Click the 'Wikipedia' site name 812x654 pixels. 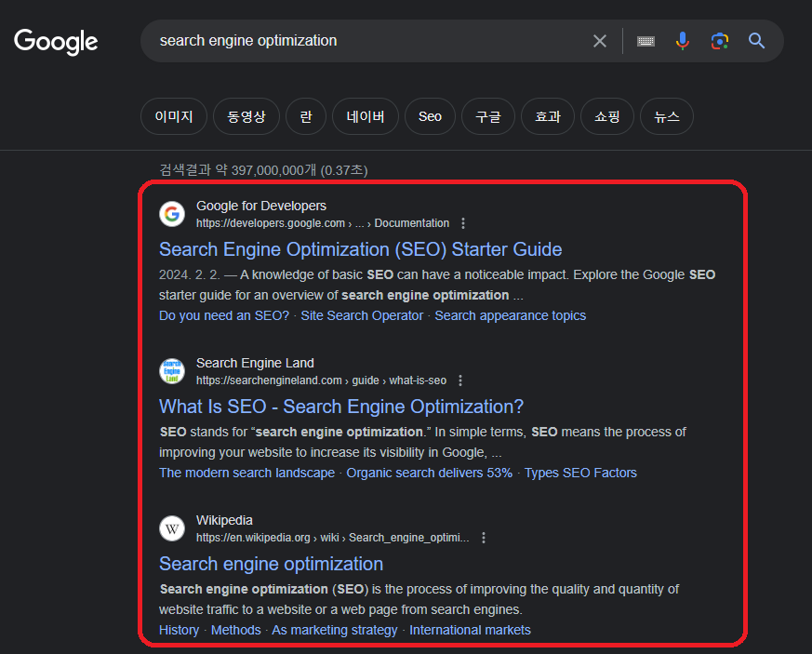(x=224, y=520)
